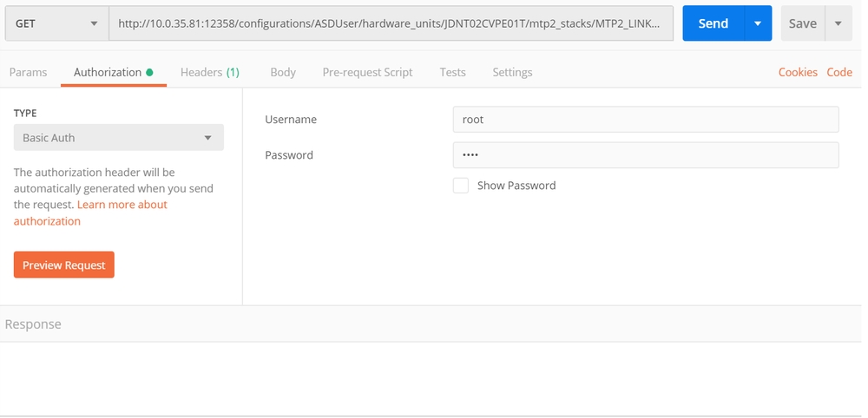This screenshot has height=418, width=868.
Task: Switch to the Params tab
Action: [28, 72]
